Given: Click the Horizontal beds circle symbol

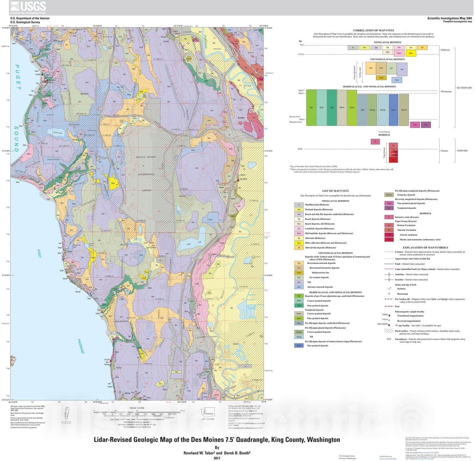Looking at the screenshot, I should tap(389, 294).
